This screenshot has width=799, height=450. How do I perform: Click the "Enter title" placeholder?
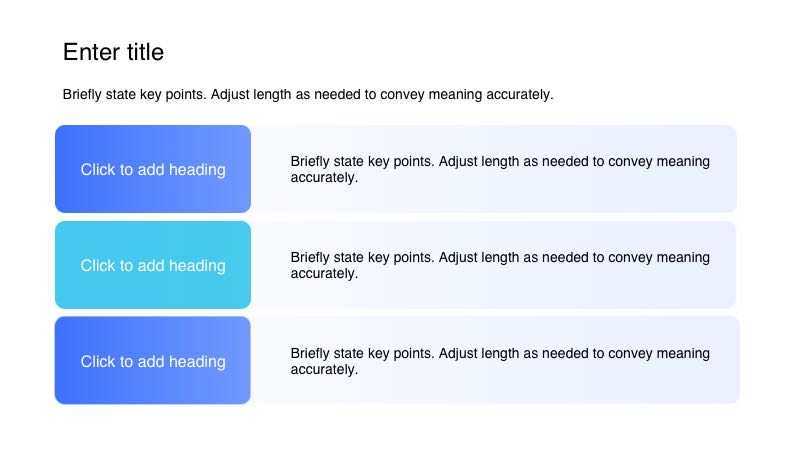pos(113,52)
